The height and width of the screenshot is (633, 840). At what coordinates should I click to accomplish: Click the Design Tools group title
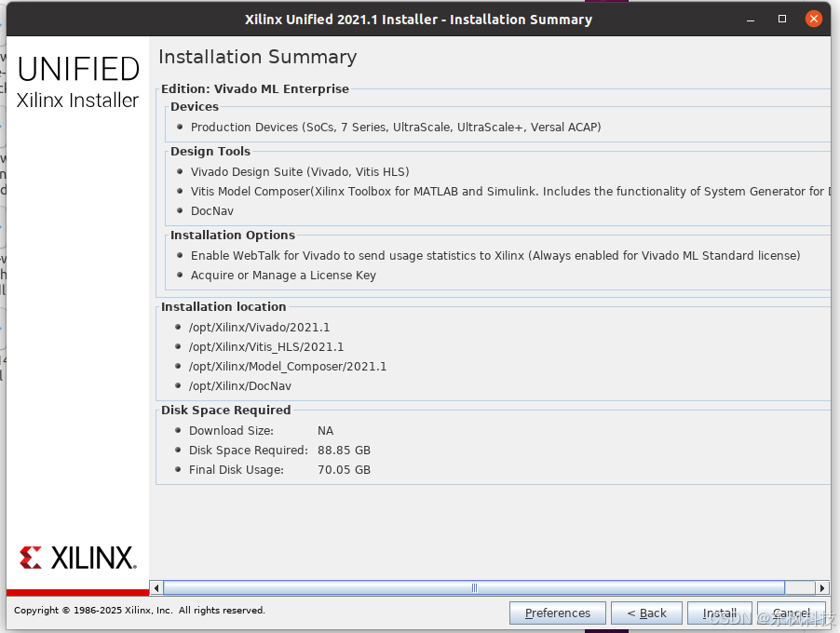point(210,152)
